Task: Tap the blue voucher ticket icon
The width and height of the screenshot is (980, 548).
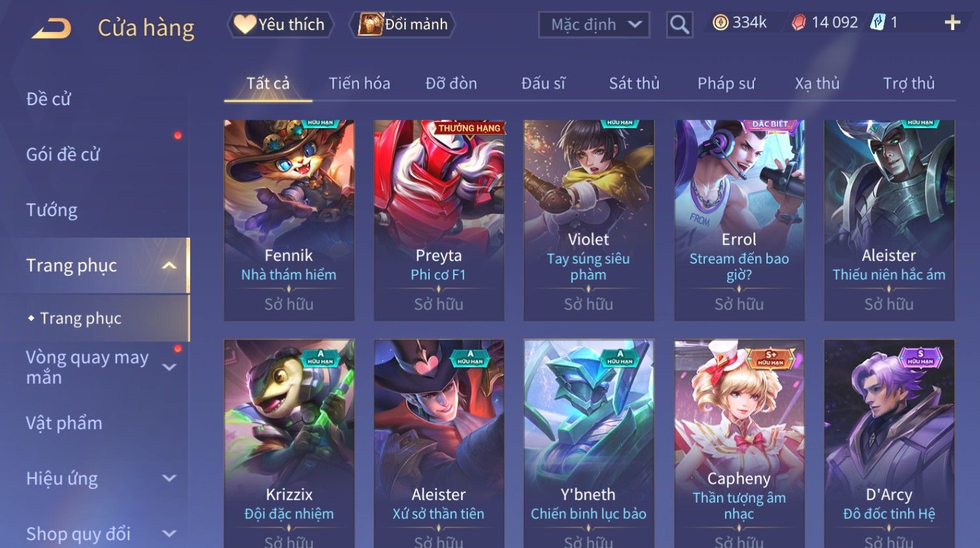Action: [x=877, y=23]
